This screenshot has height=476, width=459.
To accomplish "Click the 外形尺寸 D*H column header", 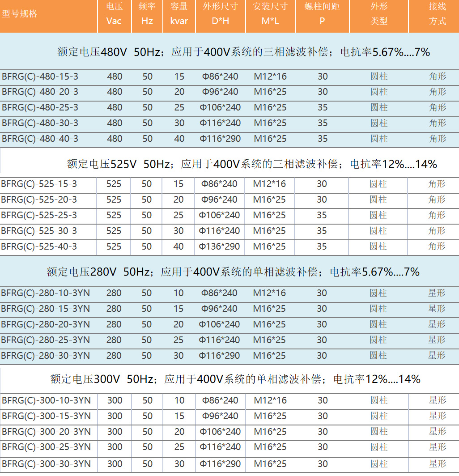I will point(220,14).
